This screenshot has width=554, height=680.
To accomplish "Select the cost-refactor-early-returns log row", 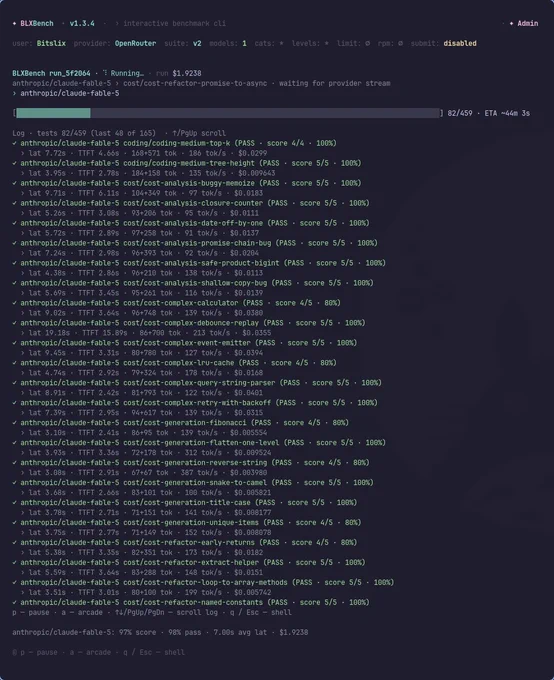I will (x=185, y=542).
